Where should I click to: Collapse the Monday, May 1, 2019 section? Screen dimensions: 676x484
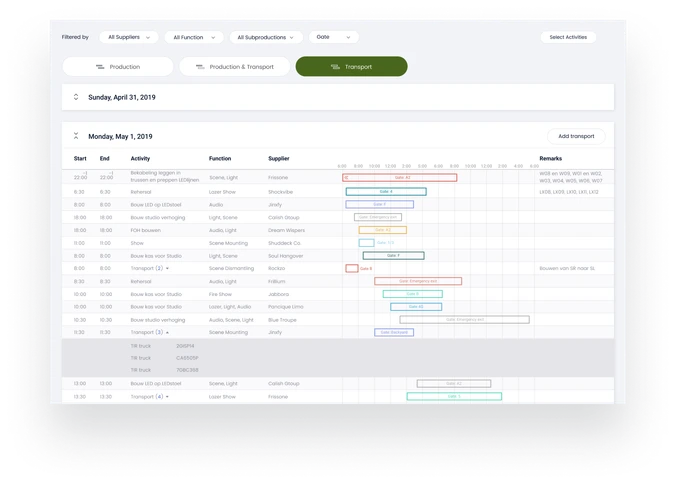tap(76, 136)
